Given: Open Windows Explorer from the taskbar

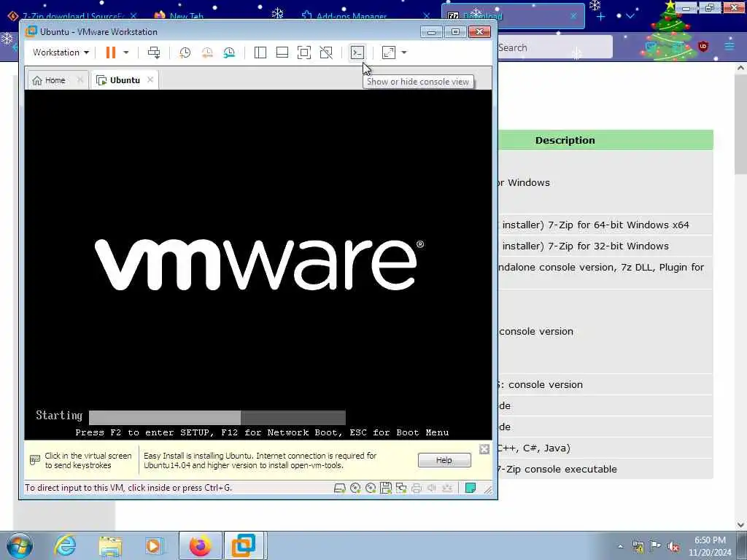Looking at the screenshot, I should 110,545.
